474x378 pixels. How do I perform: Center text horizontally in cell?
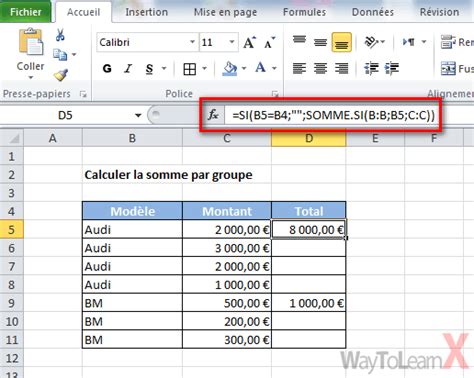point(320,69)
